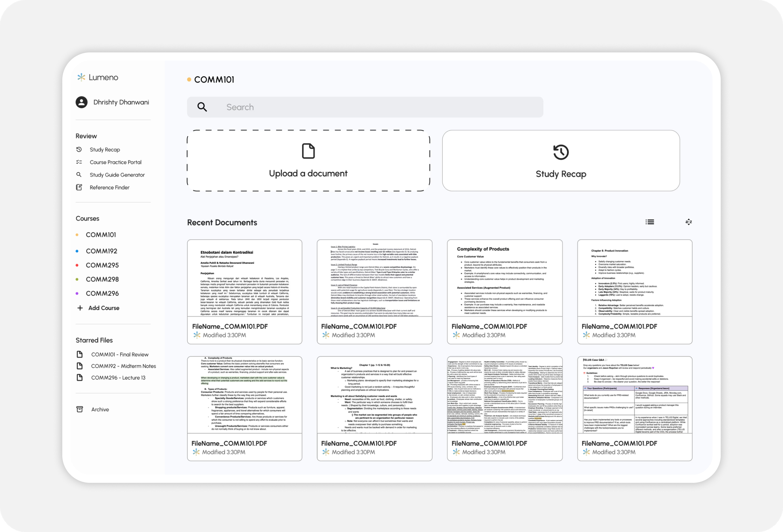Image resolution: width=783 pixels, height=532 pixels.
Task: Click the Reference Finder sidebar icon
Action: coord(79,188)
